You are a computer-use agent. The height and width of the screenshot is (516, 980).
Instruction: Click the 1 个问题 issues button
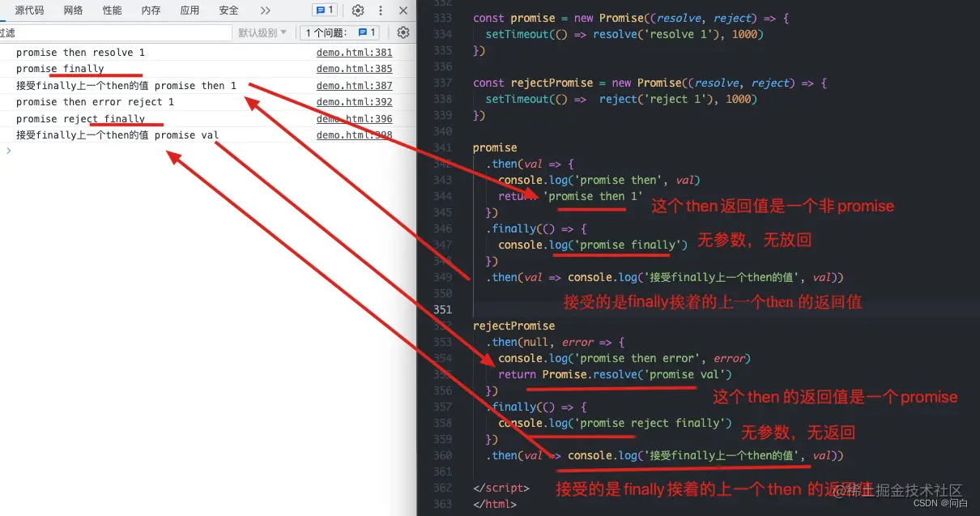pos(339,32)
